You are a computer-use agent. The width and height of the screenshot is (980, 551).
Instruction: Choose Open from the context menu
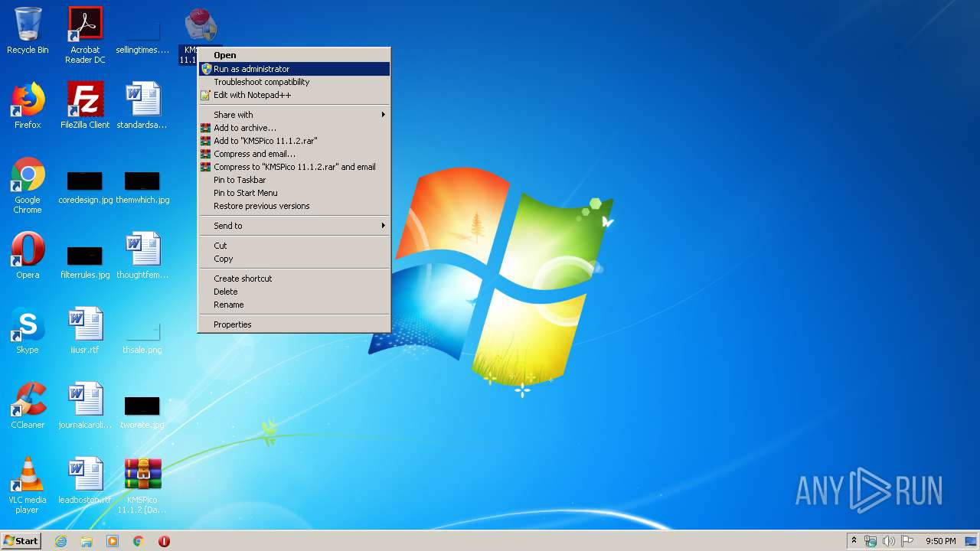click(x=294, y=55)
